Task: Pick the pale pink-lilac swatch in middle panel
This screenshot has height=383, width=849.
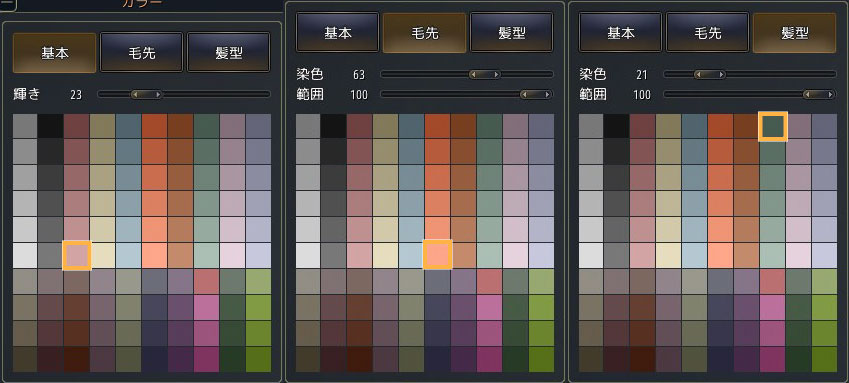Action: (x=515, y=255)
